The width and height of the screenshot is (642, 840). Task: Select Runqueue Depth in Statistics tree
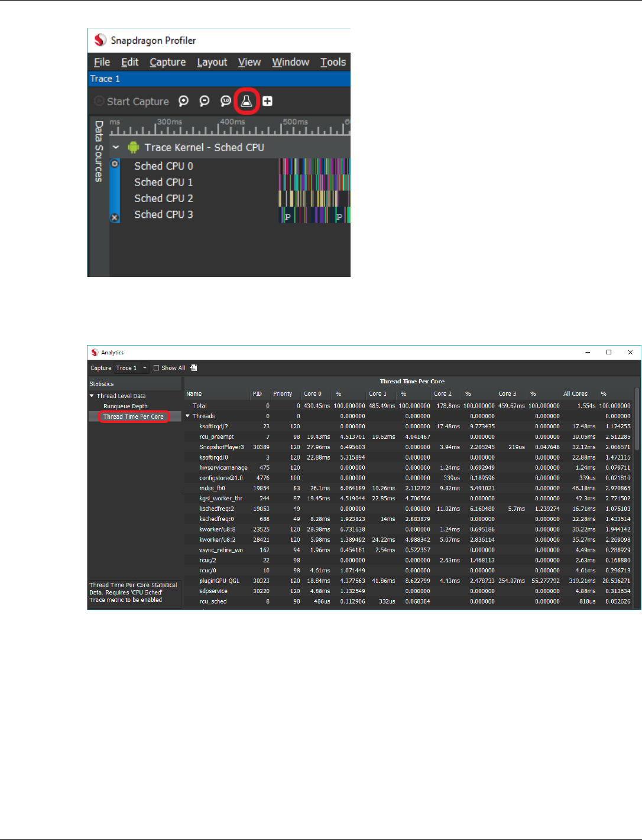(x=125, y=406)
